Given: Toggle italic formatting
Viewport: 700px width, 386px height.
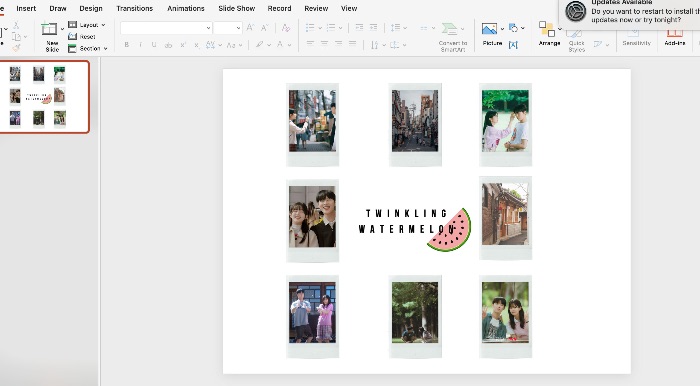Looking at the screenshot, I should pyautogui.click(x=140, y=45).
